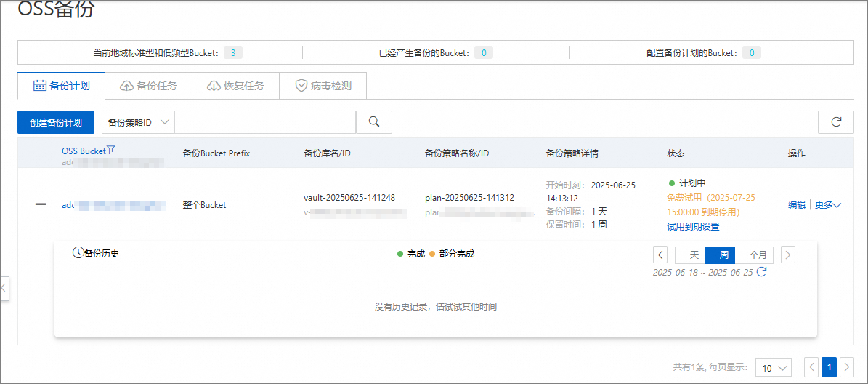
Task: Click the plan-20250625-141312 policy name
Action: coord(469,198)
